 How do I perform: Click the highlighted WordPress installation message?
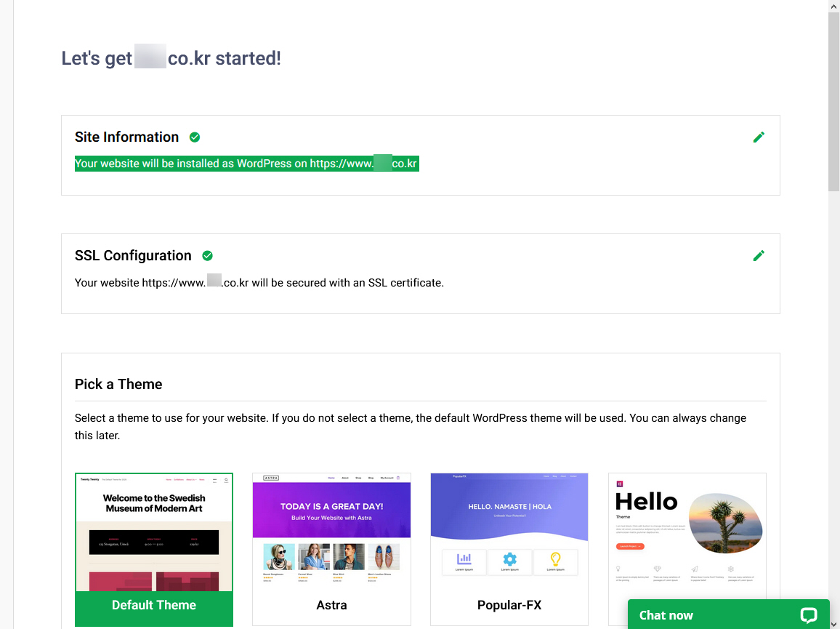coord(246,163)
